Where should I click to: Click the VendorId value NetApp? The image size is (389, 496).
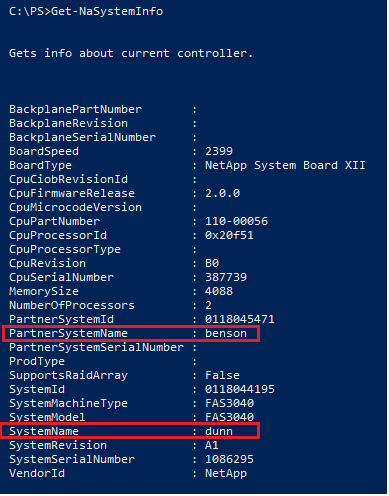(226, 473)
